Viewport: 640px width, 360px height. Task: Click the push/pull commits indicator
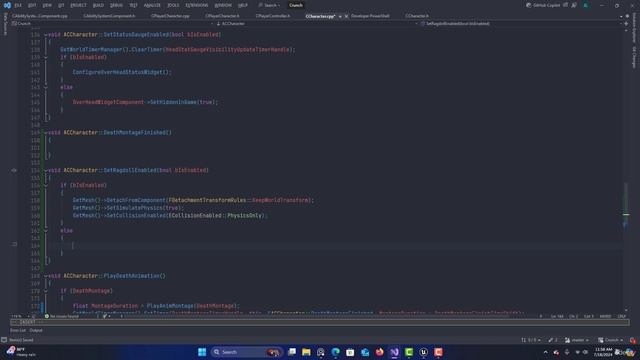click(x=531, y=340)
